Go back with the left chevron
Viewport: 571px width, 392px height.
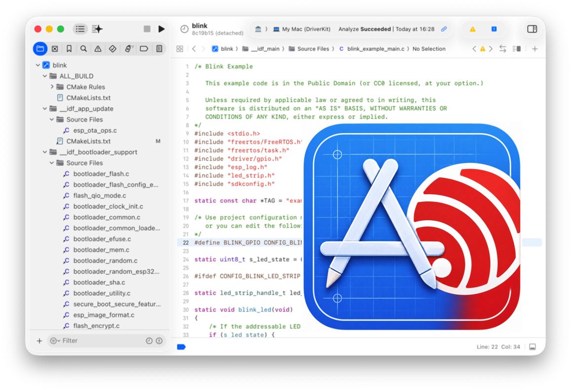tap(194, 49)
